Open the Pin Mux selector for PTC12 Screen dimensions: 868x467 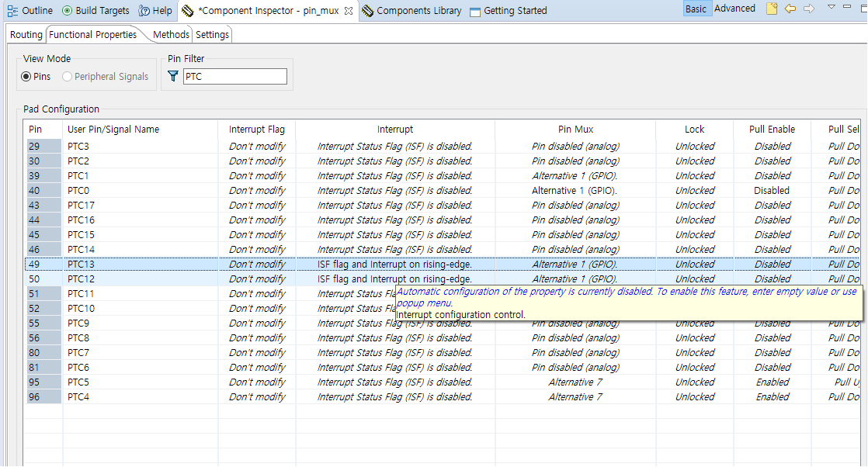pos(575,278)
